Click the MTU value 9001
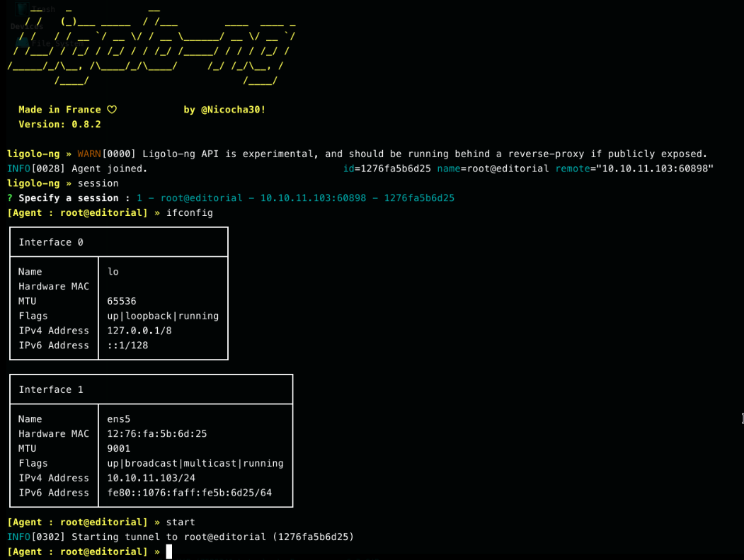744x560 pixels. tap(119, 448)
